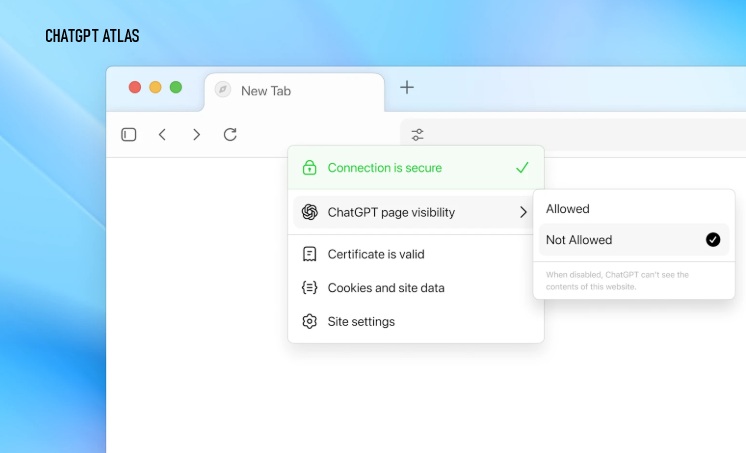Go forward with the right arrow
This screenshot has height=453, width=746.
tap(196, 135)
